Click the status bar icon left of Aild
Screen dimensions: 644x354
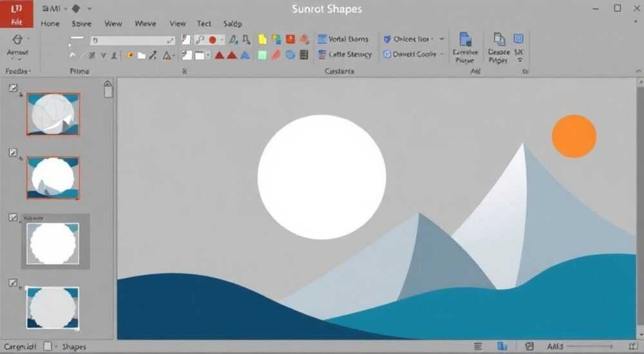[x=529, y=347]
